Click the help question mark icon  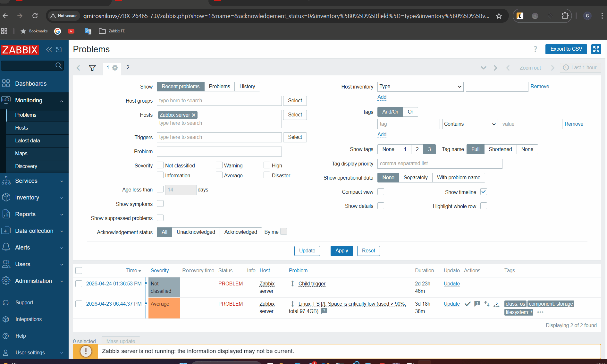pyautogui.click(x=535, y=49)
